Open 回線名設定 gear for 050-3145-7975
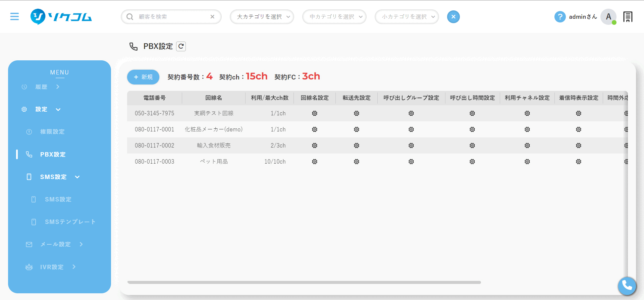 (315, 113)
